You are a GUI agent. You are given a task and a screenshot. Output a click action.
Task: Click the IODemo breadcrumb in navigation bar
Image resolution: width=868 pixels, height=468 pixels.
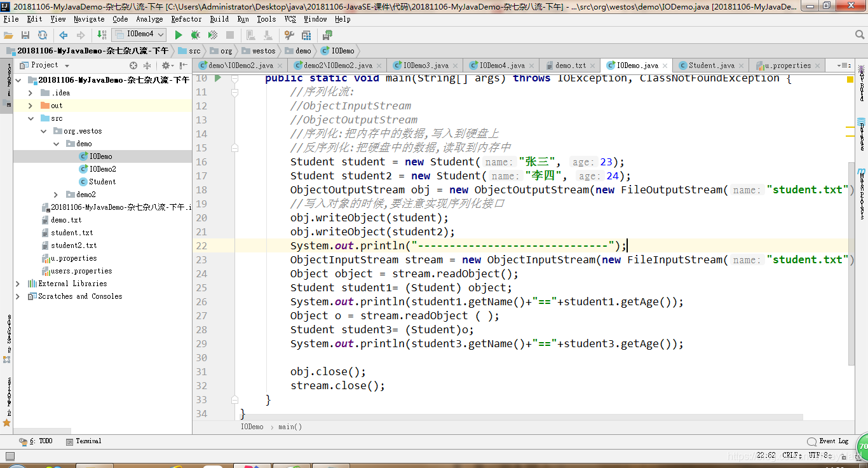click(x=338, y=51)
